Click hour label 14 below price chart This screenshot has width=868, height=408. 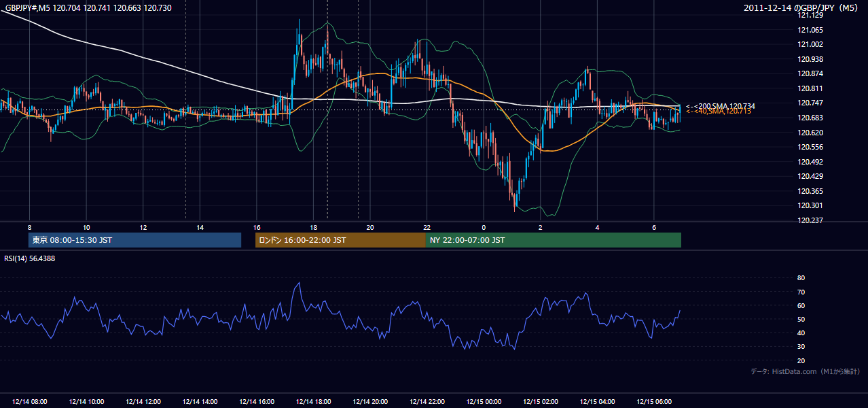(200, 227)
